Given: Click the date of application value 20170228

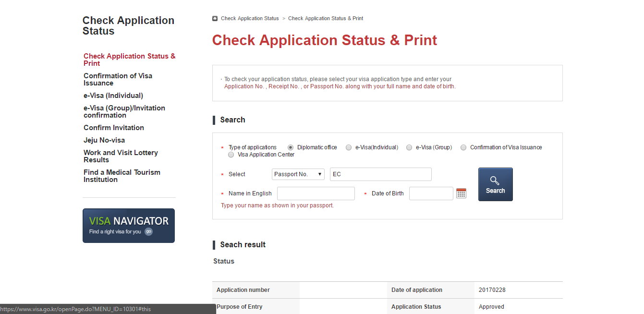Looking at the screenshot, I should tap(492, 290).
